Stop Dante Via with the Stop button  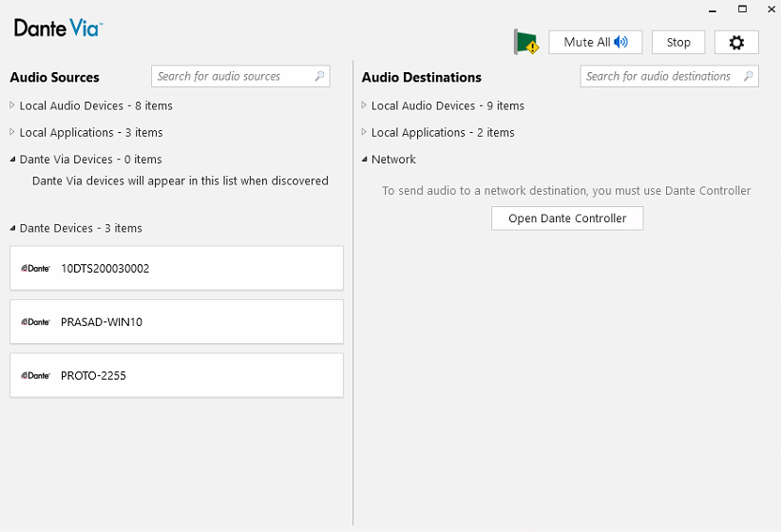pyautogui.click(x=677, y=43)
